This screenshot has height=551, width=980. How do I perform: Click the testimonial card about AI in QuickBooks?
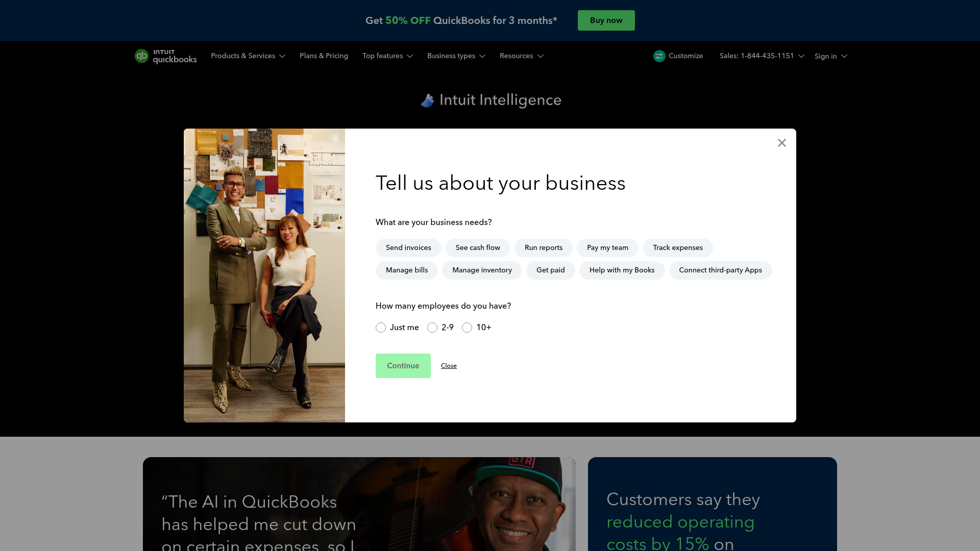pos(359,504)
